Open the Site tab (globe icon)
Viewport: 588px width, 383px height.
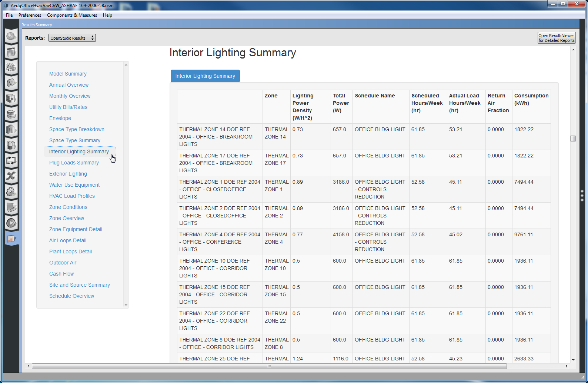pyautogui.click(x=11, y=36)
